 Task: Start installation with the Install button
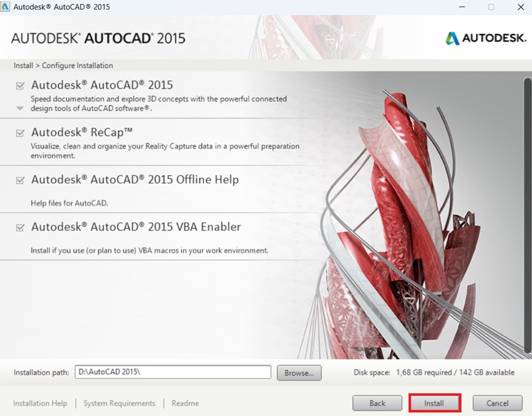[x=434, y=403]
